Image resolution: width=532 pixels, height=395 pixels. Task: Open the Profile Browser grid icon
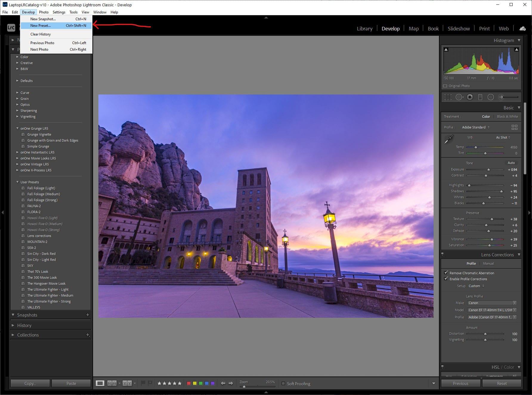(x=514, y=127)
